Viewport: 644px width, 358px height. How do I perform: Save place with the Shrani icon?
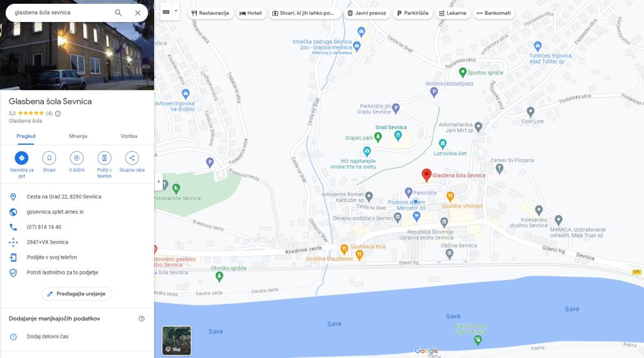[x=49, y=158]
